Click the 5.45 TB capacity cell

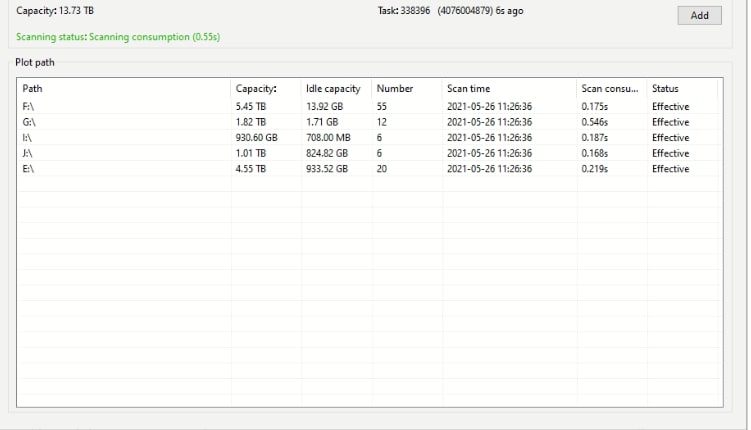point(250,106)
